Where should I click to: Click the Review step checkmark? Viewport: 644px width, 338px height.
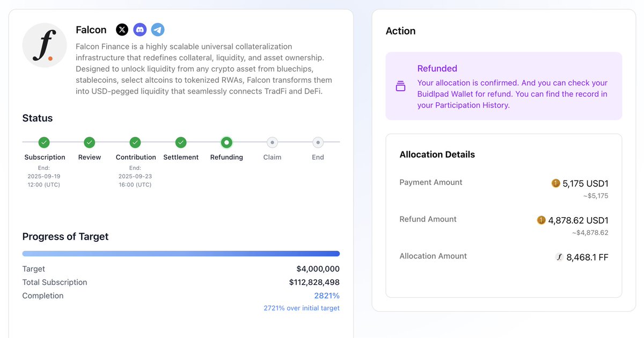[90, 142]
